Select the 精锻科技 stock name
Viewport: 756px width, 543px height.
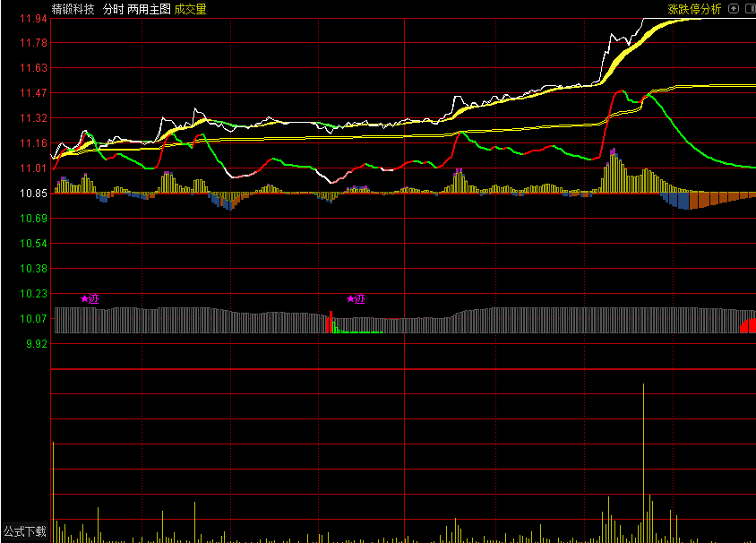pos(73,9)
